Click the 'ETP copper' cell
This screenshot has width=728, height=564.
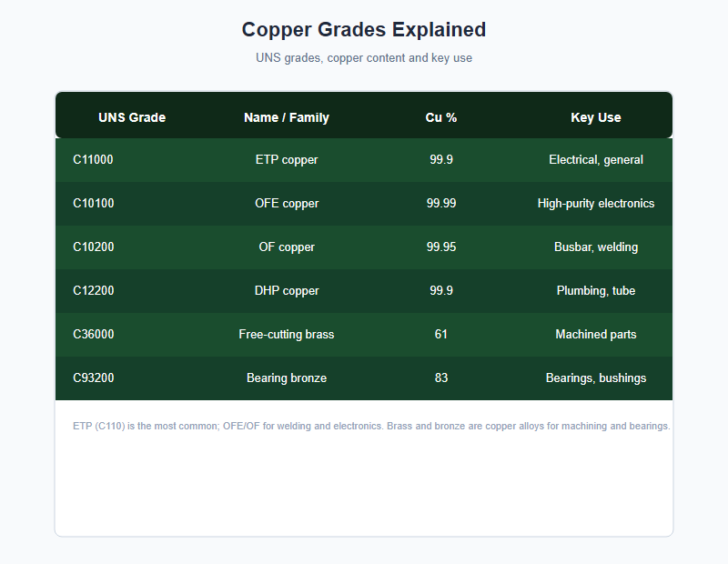point(287,160)
